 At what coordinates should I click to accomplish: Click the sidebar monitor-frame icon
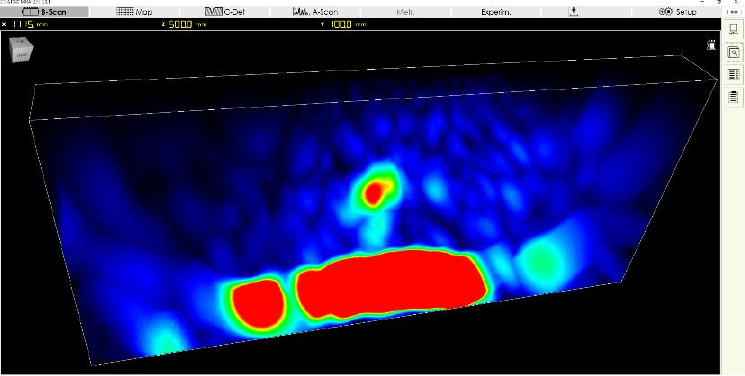click(x=734, y=29)
